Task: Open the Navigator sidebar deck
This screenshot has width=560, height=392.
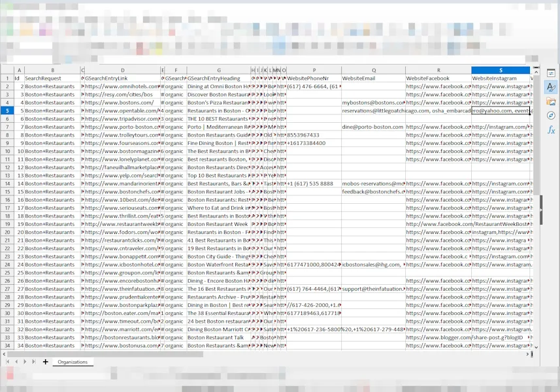Action: (551, 116)
